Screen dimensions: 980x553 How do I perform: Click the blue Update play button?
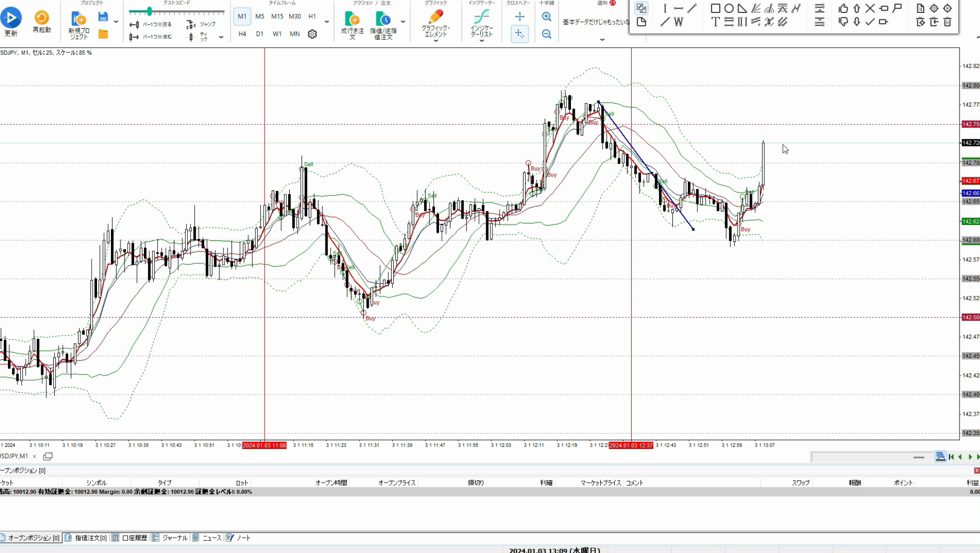[11, 18]
